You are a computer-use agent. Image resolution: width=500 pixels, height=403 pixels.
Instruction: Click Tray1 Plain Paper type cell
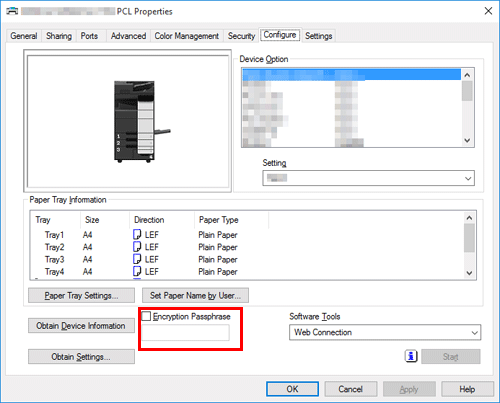coord(218,235)
